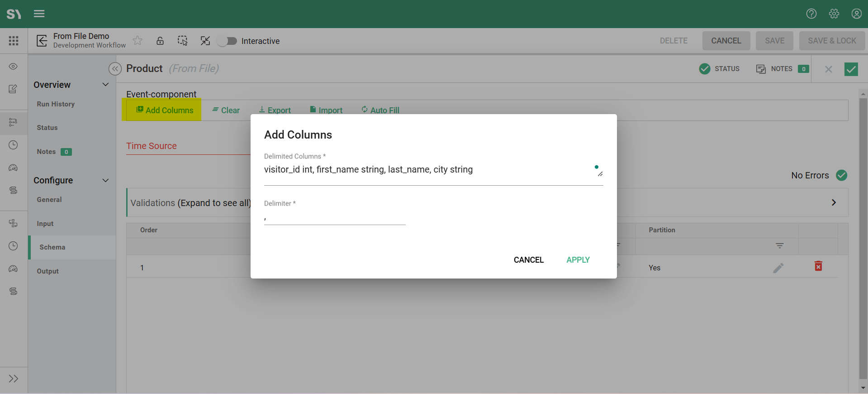Image resolution: width=868 pixels, height=394 pixels.
Task: Open the user account profile icon
Action: [x=856, y=14]
